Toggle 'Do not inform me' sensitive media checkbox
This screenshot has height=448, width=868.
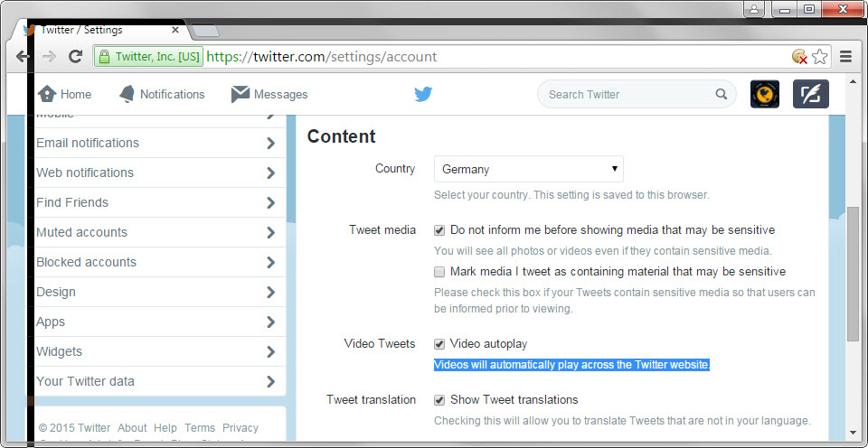click(439, 230)
